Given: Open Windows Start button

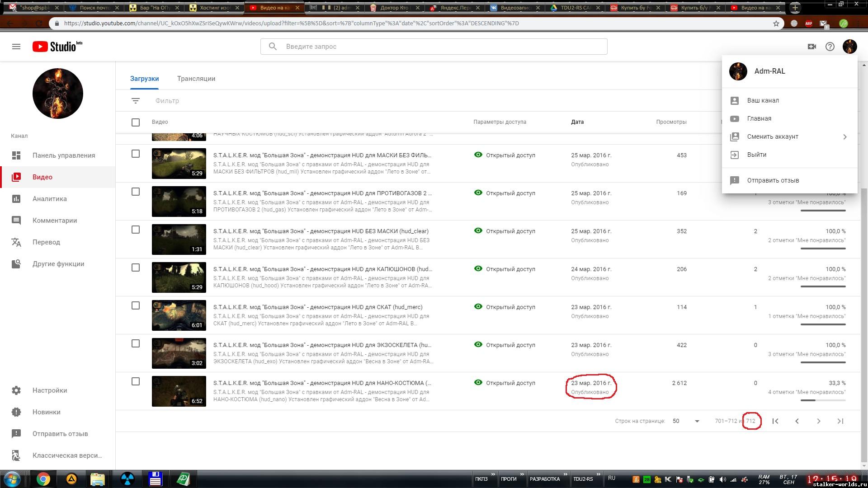Looking at the screenshot, I should coord(12,479).
